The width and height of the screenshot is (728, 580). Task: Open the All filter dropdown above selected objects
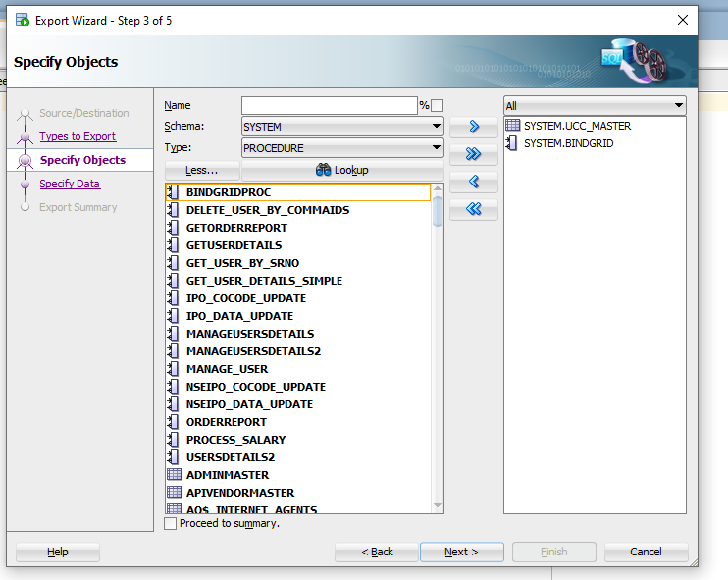[x=595, y=106]
